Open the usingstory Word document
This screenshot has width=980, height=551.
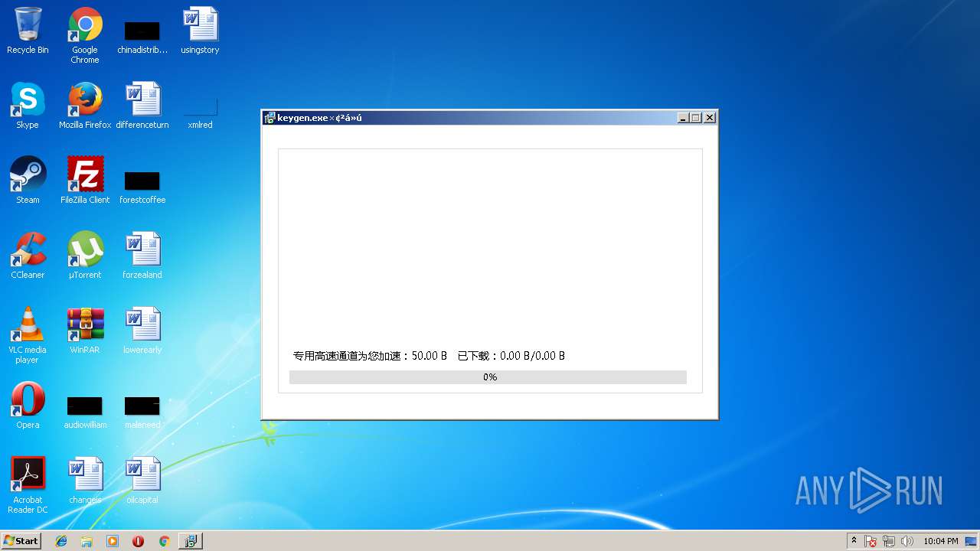pos(200,31)
